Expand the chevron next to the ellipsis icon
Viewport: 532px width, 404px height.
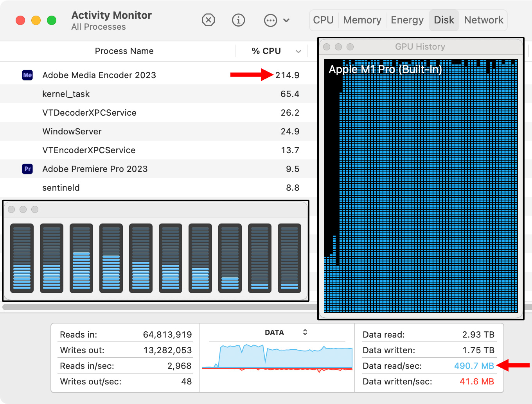[x=286, y=20]
